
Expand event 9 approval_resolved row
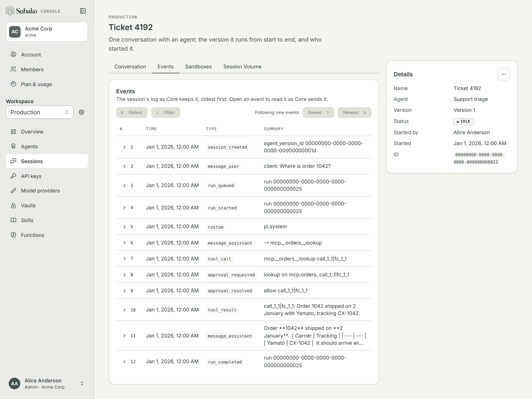click(x=124, y=291)
